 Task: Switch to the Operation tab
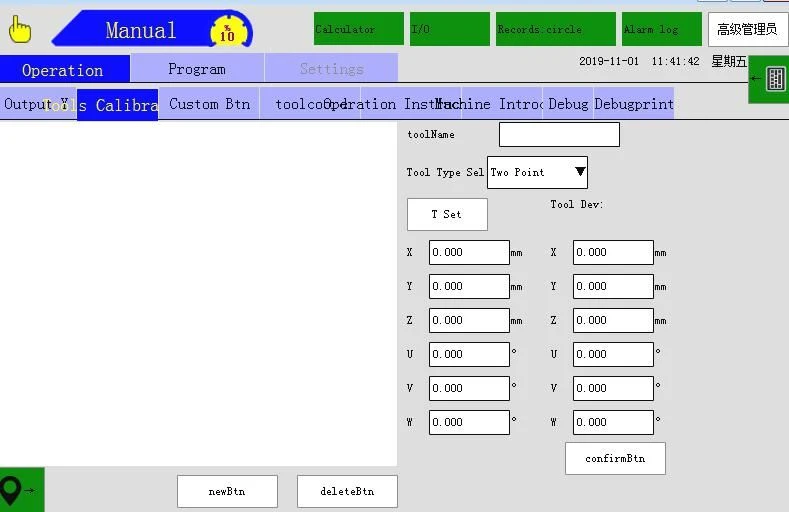[65, 69]
